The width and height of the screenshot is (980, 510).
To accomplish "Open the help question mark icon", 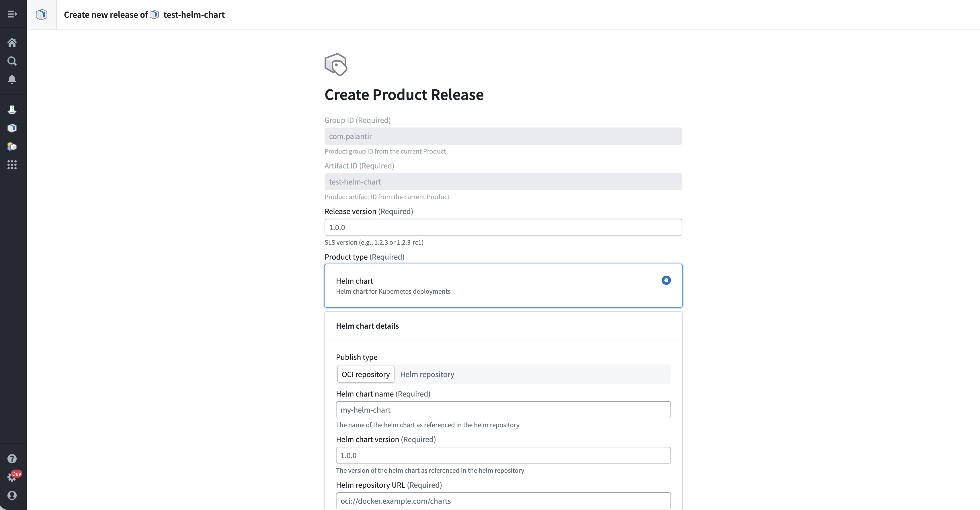I will point(12,459).
